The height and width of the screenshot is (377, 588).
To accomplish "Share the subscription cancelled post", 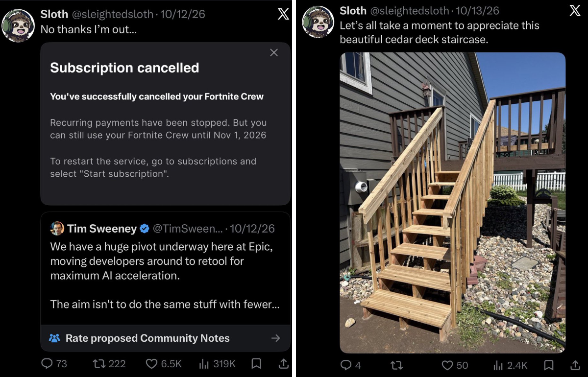I will [283, 364].
